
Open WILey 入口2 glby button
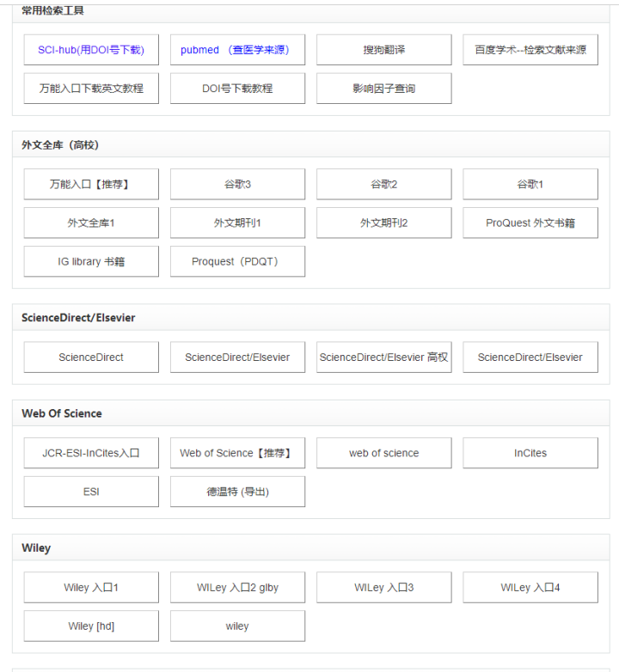237,588
